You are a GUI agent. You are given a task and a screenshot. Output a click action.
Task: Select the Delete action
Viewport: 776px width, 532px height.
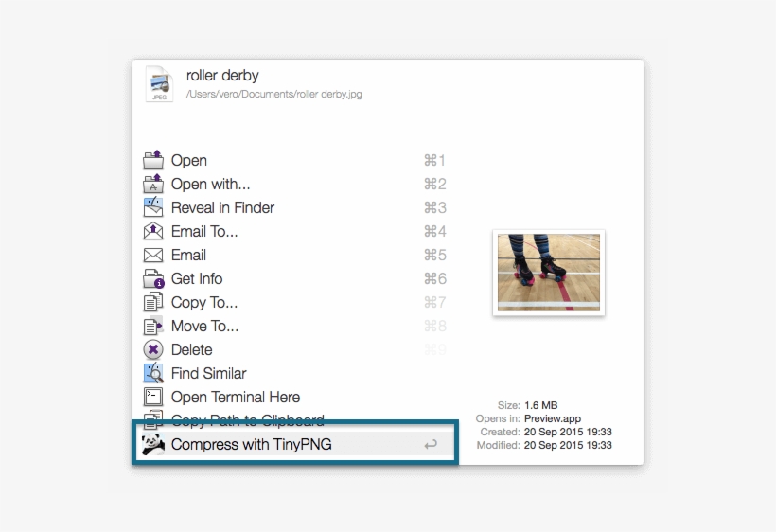click(295, 349)
